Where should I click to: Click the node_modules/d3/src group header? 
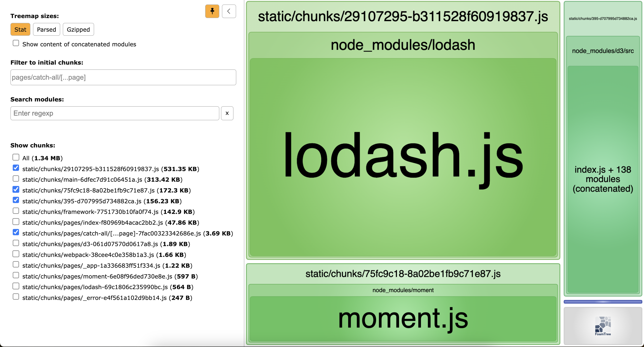click(603, 51)
